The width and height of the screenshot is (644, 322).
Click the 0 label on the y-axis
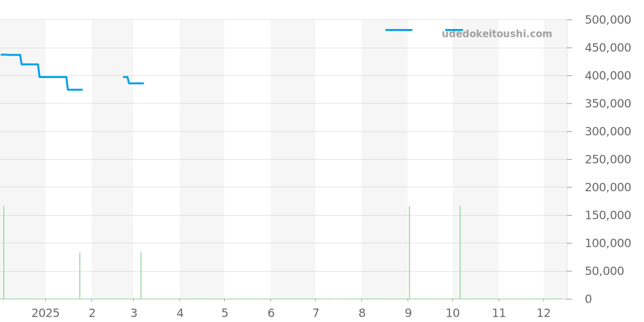[x=588, y=299]
